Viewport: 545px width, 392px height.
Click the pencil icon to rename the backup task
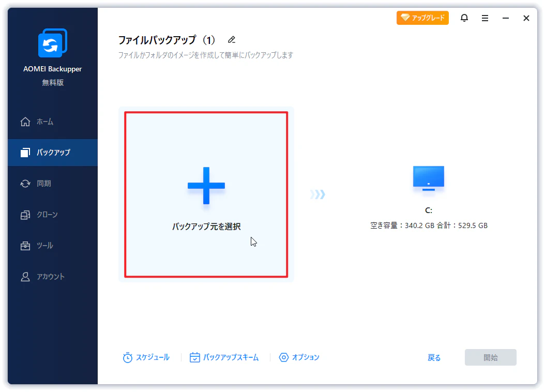(x=231, y=39)
